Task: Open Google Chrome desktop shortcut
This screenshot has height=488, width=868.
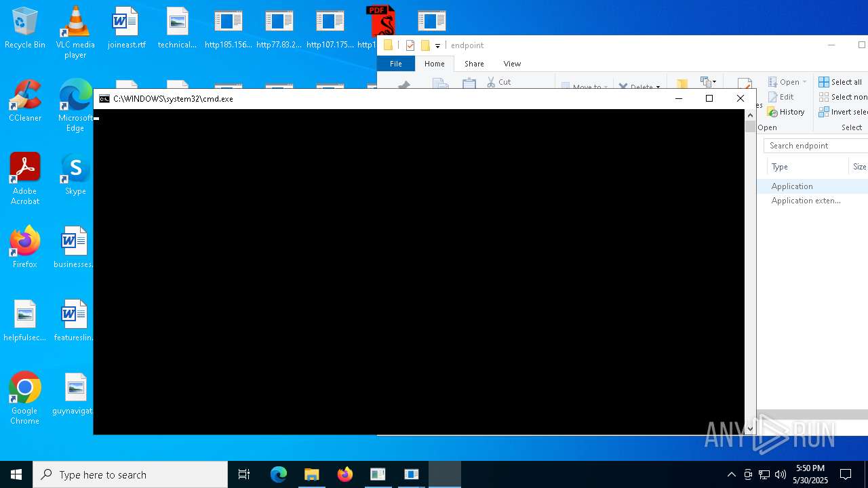Action: (24, 399)
